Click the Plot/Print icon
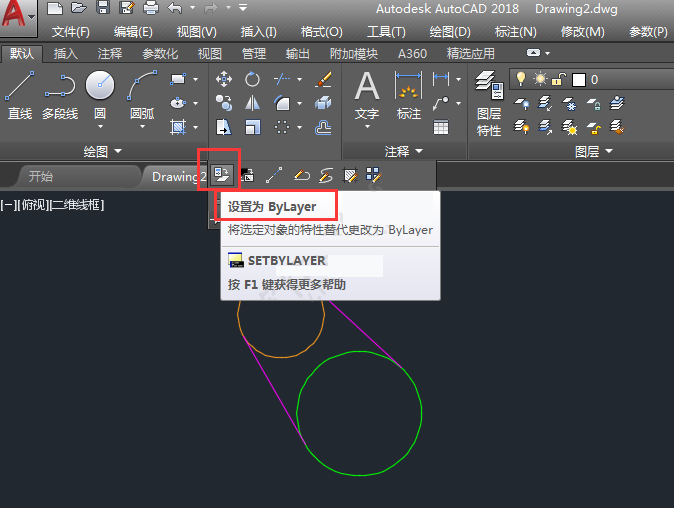 point(150,8)
